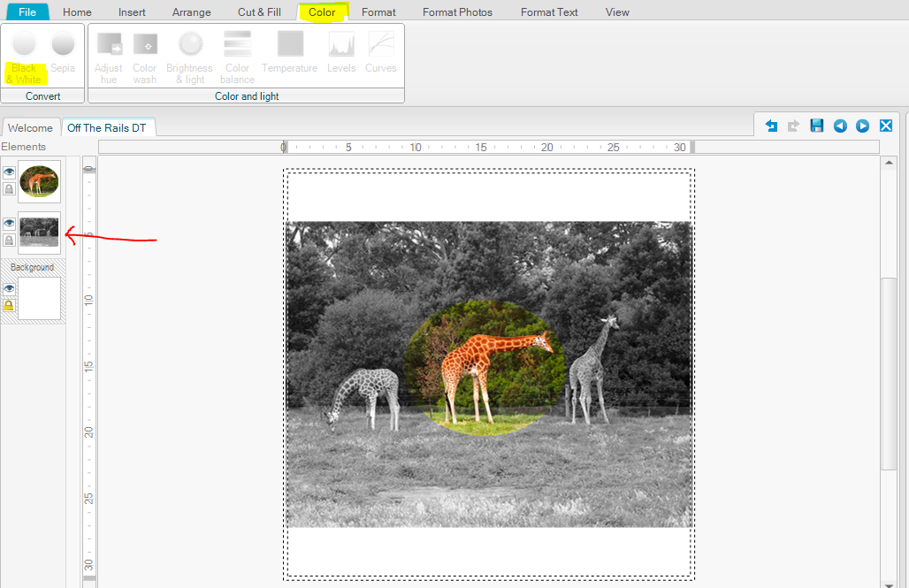Viewport: 909px width, 588px height.
Task: Open the Format Text ribbon tab
Action: [549, 12]
